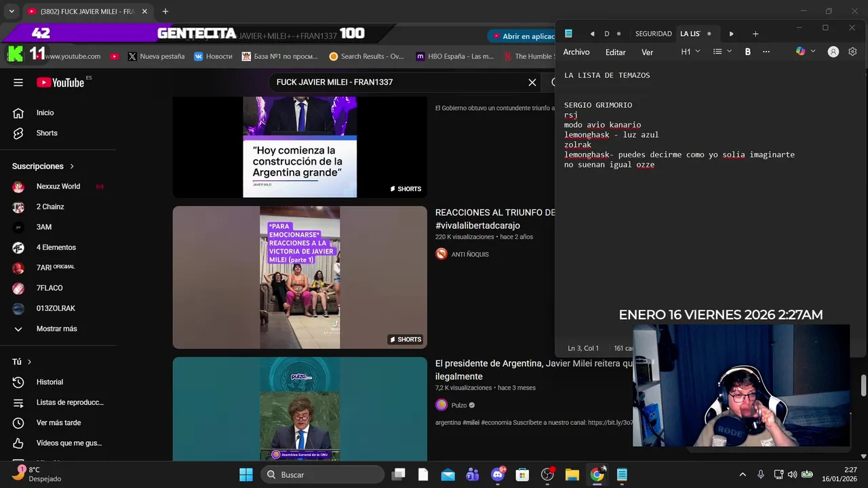
Task: Open 013ZOLRAK channel subscription
Action: (x=56, y=308)
